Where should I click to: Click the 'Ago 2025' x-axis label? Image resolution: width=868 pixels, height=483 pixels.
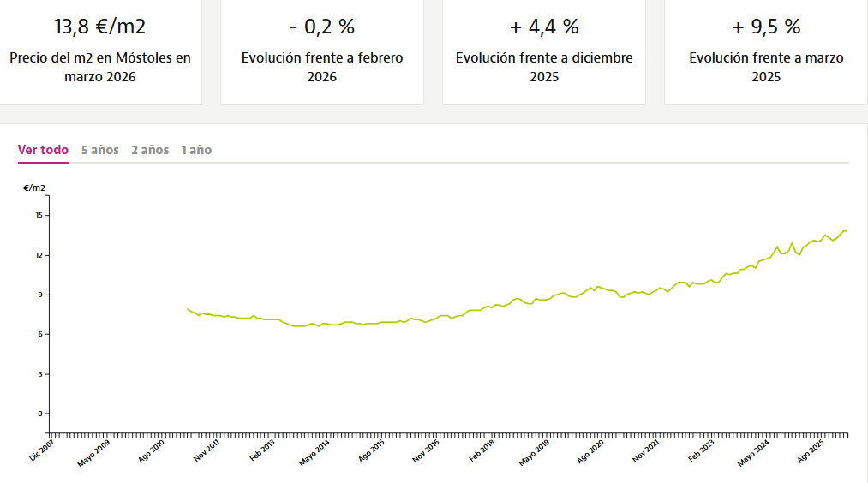click(x=811, y=451)
